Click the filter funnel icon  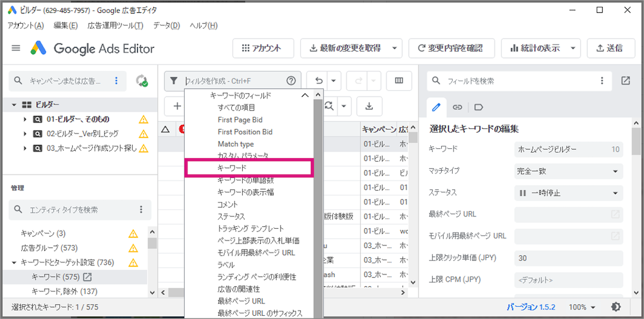tap(174, 81)
